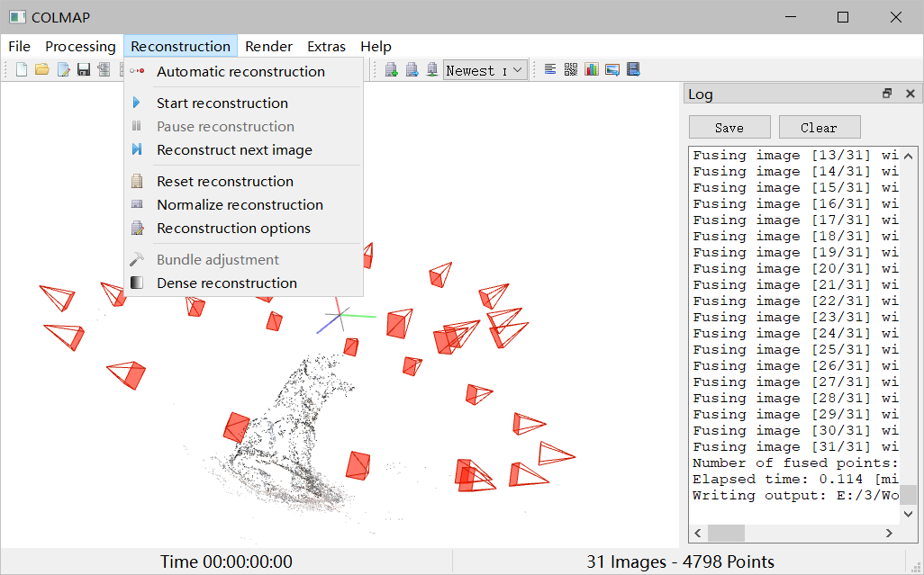The image size is (924, 575).
Task: Close the COLMAP window
Action: pos(896,17)
